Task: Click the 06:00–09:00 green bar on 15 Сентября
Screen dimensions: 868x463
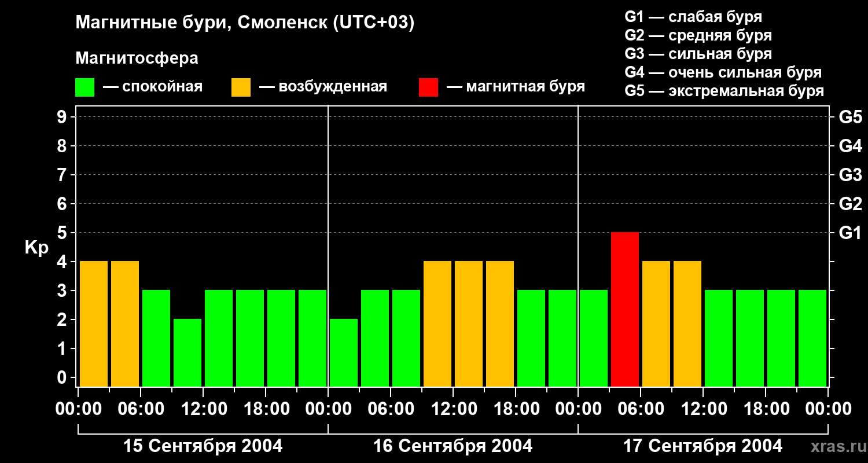Action: point(156,338)
